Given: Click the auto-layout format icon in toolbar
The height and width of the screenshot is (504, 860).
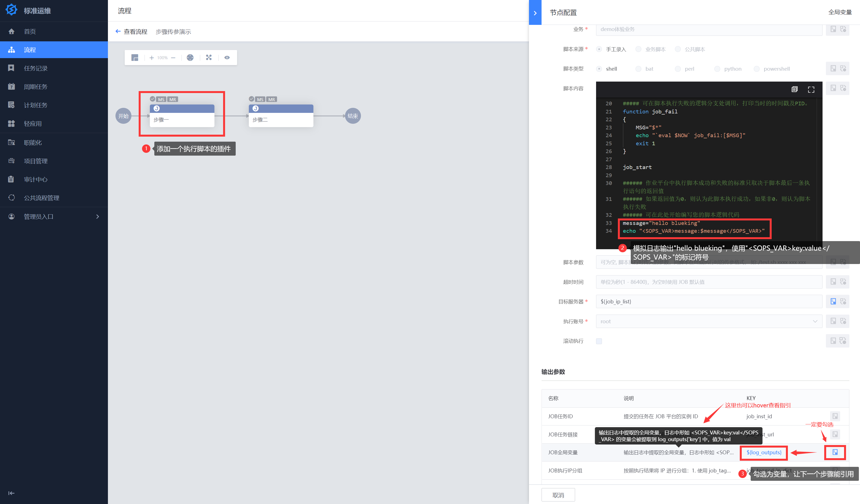Looking at the screenshot, I should 209,58.
